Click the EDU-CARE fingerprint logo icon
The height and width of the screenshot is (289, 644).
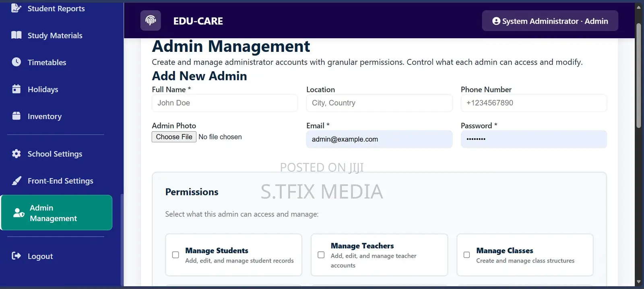tap(151, 20)
